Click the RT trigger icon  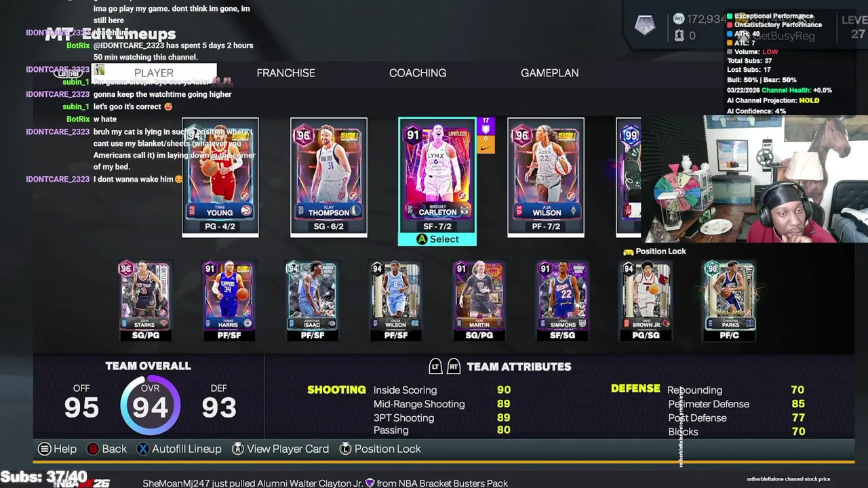pos(454,367)
